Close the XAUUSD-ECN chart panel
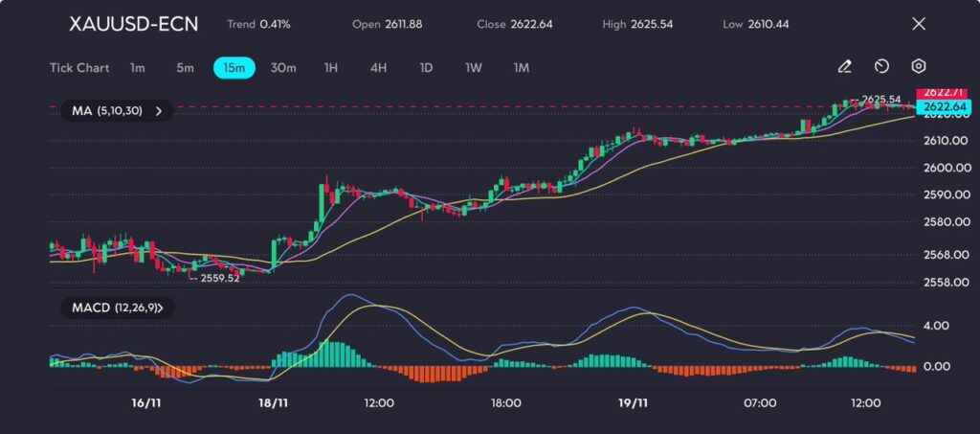980x434 pixels. [919, 24]
